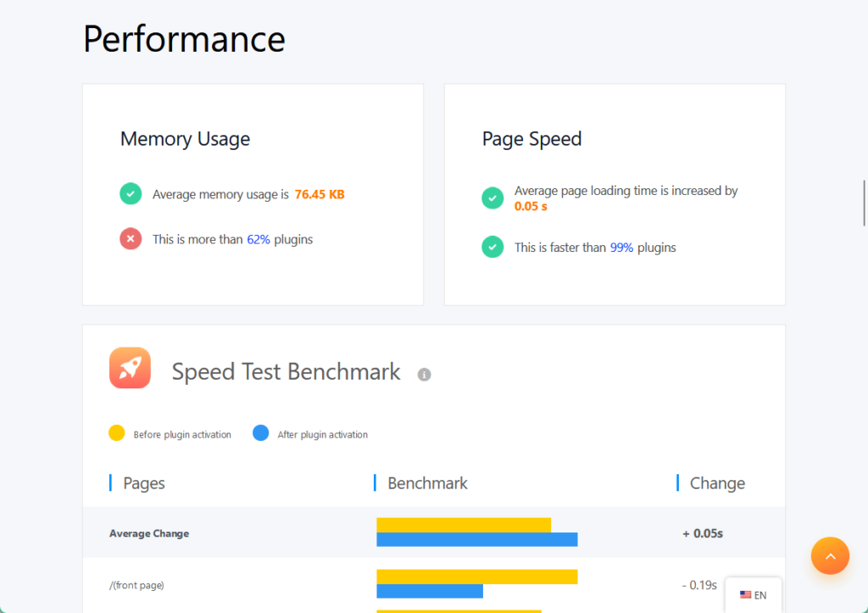Viewport: 868px width, 613px height.
Task: Select the Pages column header
Action: click(144, 483)
